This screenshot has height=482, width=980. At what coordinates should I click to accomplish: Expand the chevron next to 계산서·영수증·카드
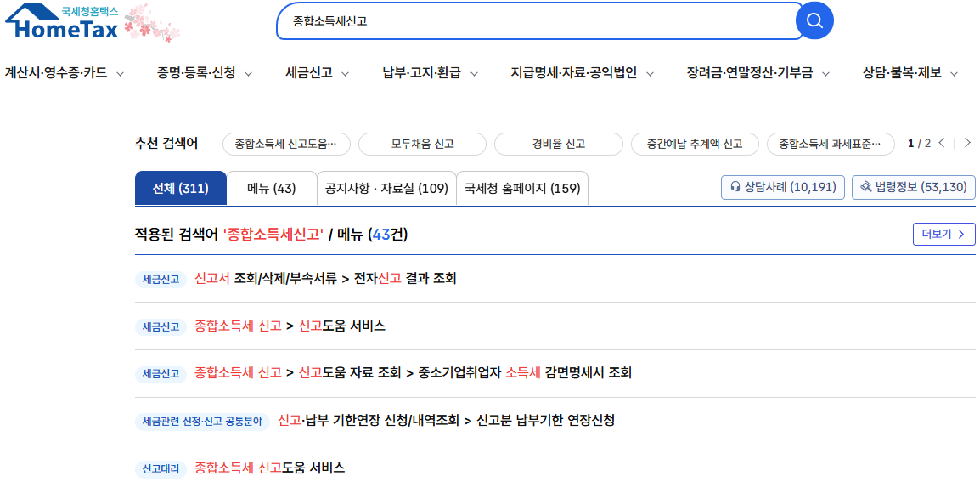tap(120, 74)
